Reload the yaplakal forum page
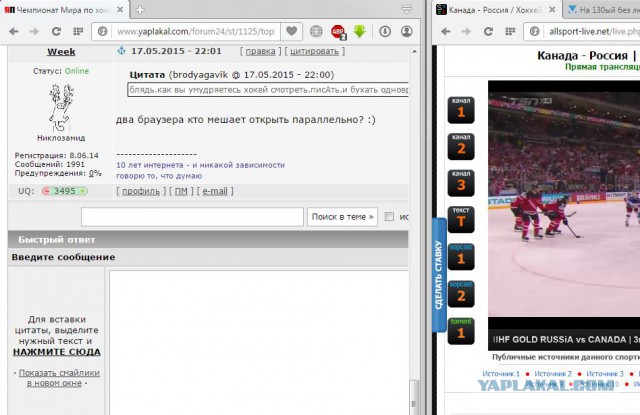Screen dimensions: 640x415 (56, 31)
